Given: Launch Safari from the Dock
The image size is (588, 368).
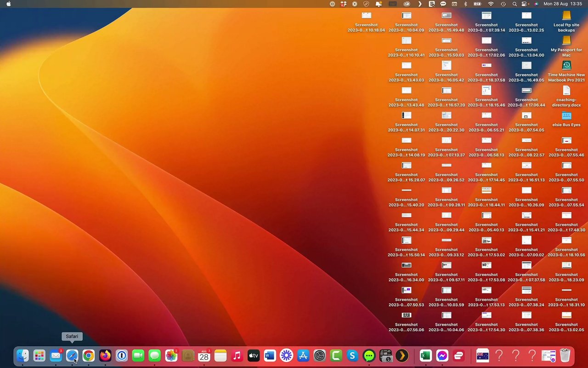Looking at the screenshot, I should coord(72,356).
